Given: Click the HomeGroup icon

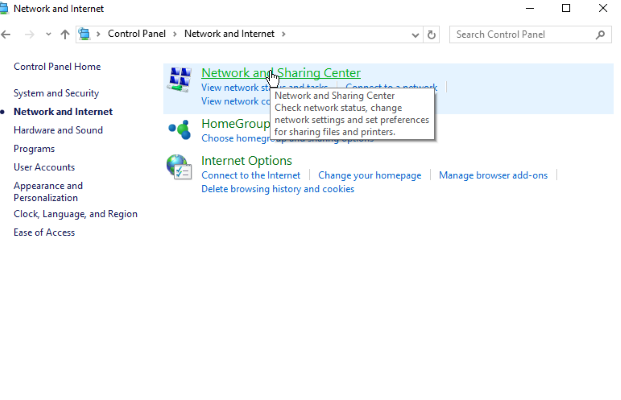Looking at the screenshot, I should (x=179, y=130).
